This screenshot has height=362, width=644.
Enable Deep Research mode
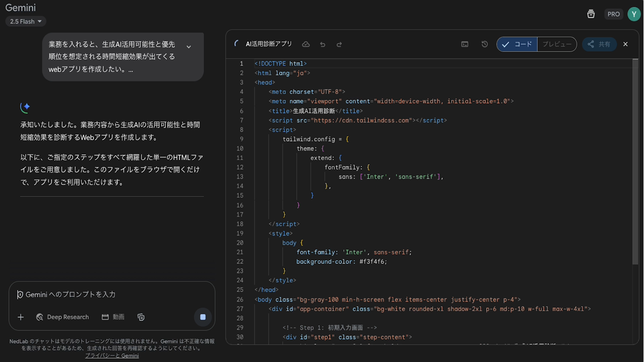[x=62, y=317]
